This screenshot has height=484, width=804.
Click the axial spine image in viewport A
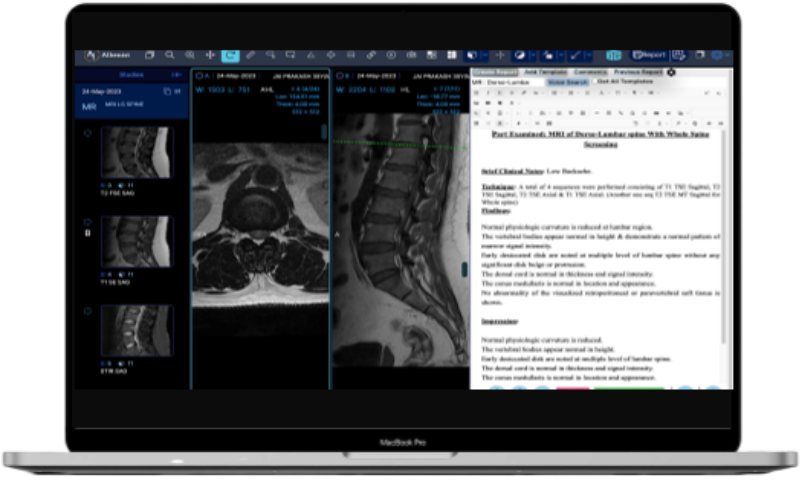pos(260,225)
